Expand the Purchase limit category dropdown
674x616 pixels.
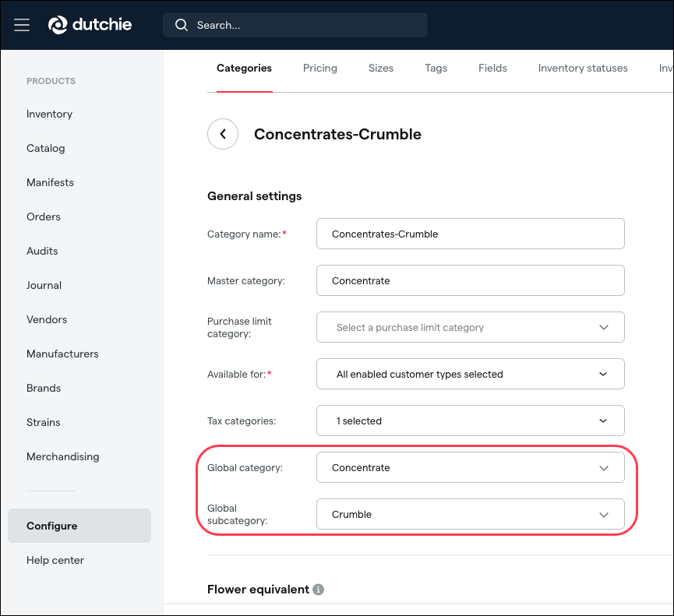coord(470,327)
